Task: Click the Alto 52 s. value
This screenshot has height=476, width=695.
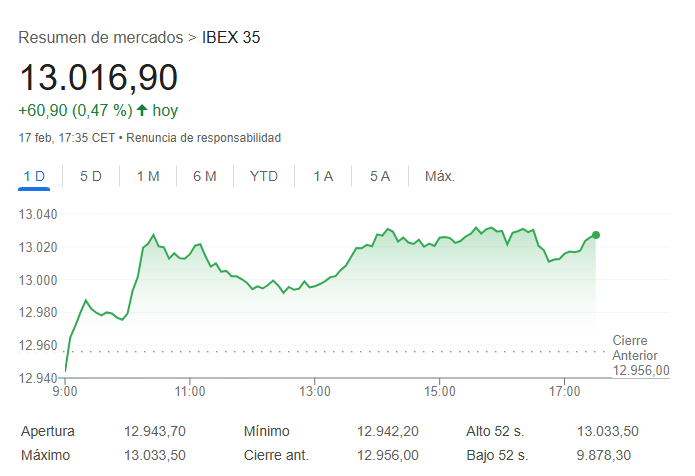Action: (x=608, y=432)
